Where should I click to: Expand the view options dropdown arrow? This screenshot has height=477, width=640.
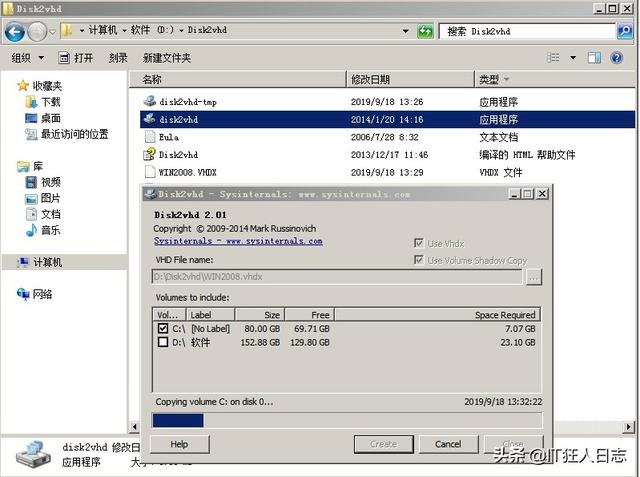573,58
